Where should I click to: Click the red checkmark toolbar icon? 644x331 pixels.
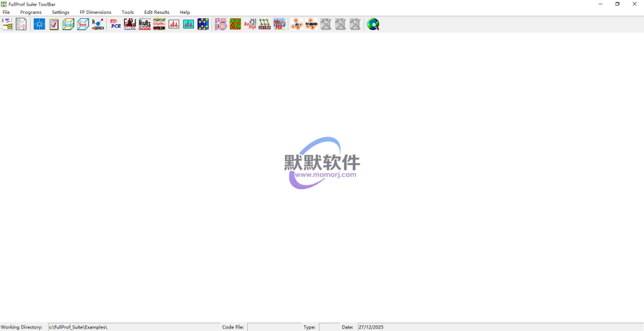tap(54, 24)
